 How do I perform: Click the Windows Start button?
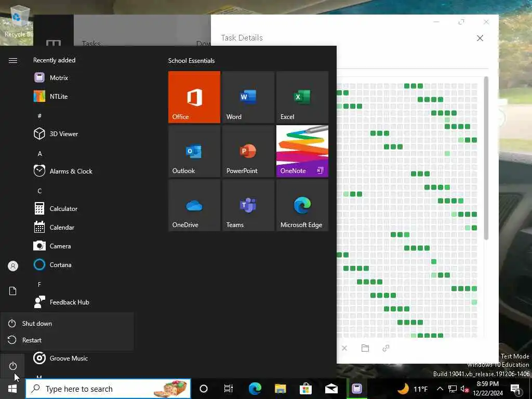(12, 389)
